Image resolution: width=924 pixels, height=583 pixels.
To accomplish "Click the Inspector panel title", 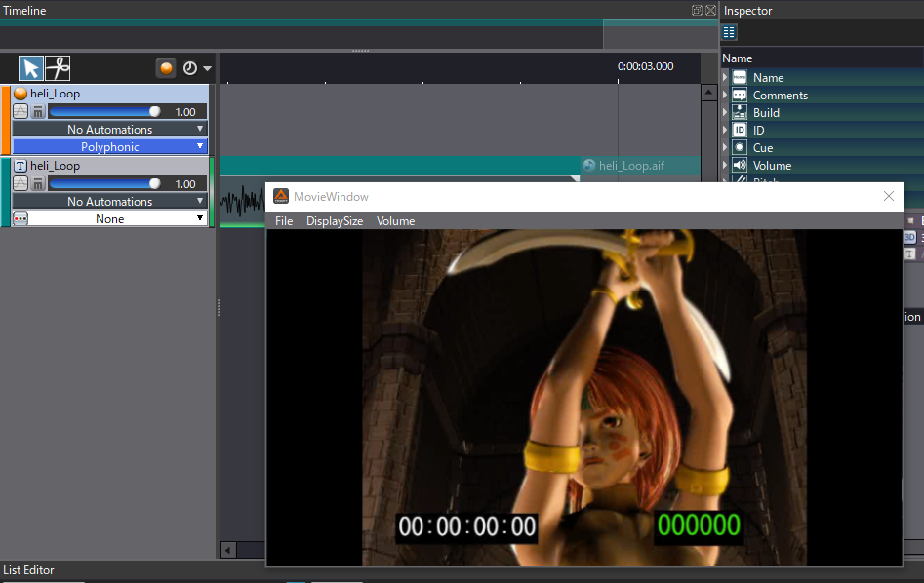I will coord(747,10).
